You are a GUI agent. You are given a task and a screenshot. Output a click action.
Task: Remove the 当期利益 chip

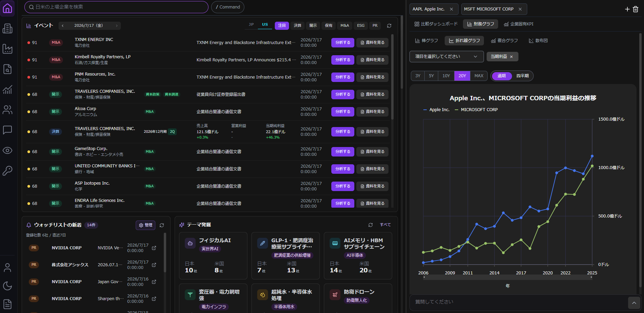pos(511,57)
